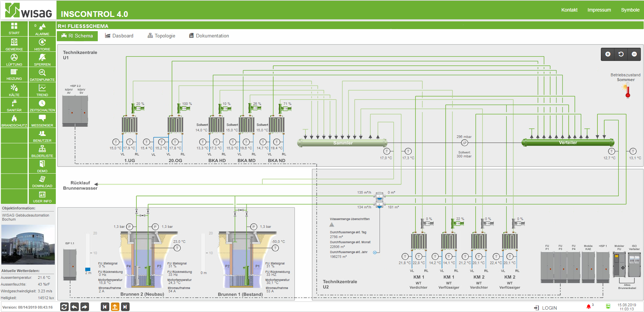
Task: Open the TREND chart tile
Action: pyautogui.click(x=42, y=90)
